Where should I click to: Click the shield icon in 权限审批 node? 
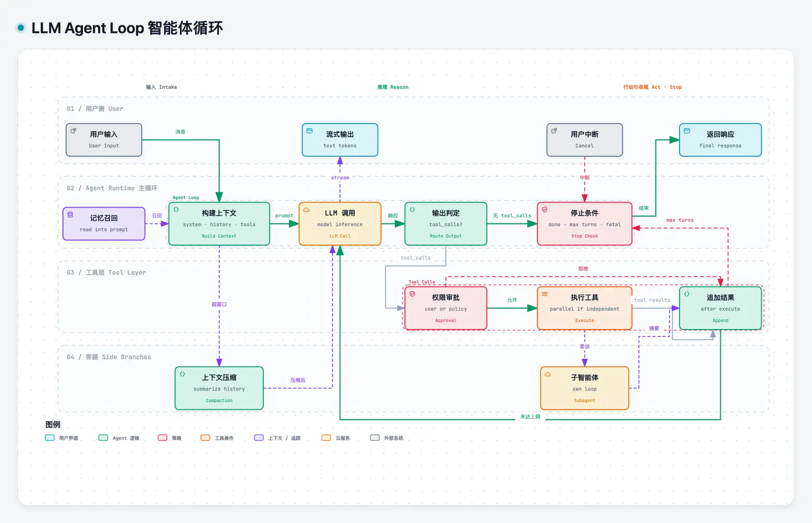click(x=412, y=294)
